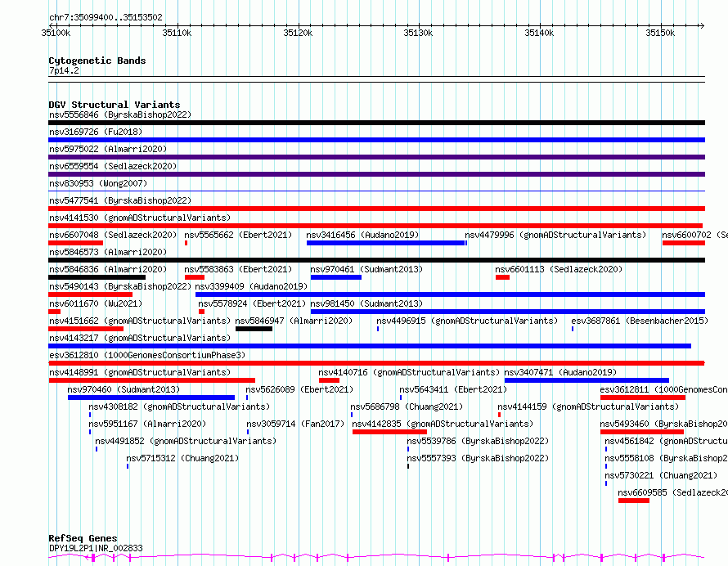
Task: Select the nsv3169726 (Fu2018) blue bar
Action: pyautogui.click(x=376, y=140)
